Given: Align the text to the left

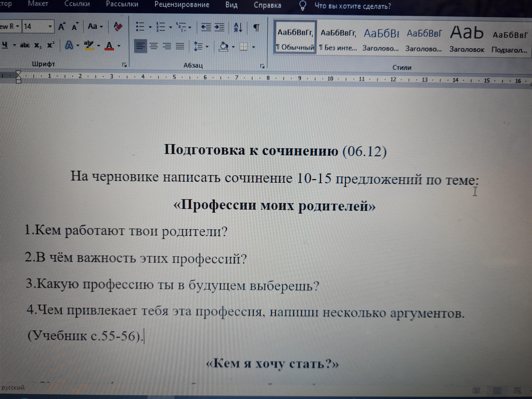Looking at the screenshot, I should (141, 46).
